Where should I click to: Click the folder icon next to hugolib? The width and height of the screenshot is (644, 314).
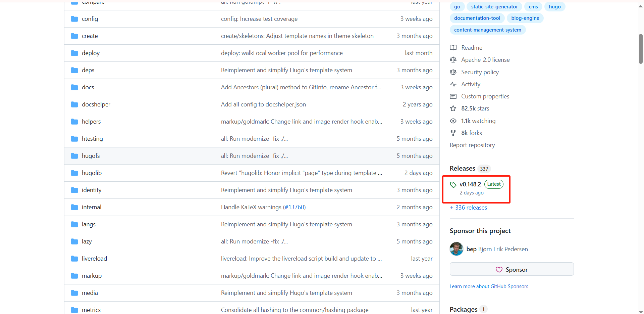74,173
